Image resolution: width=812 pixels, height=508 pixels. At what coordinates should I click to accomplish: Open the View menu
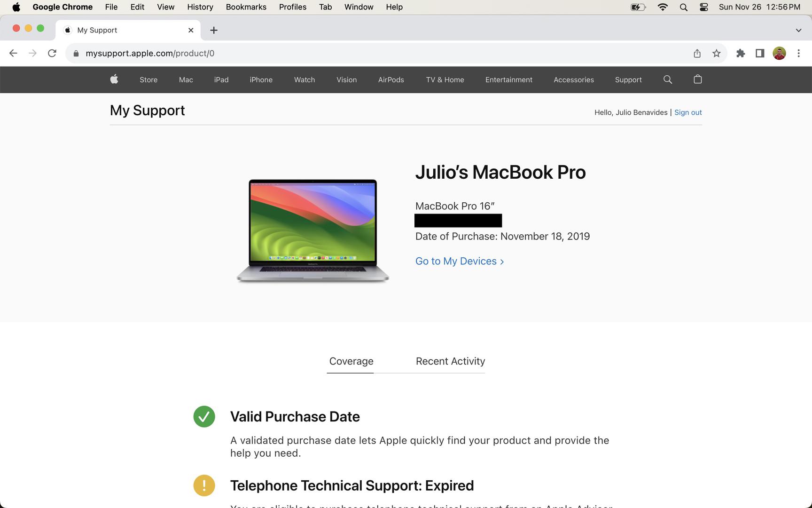coord(166,7)
